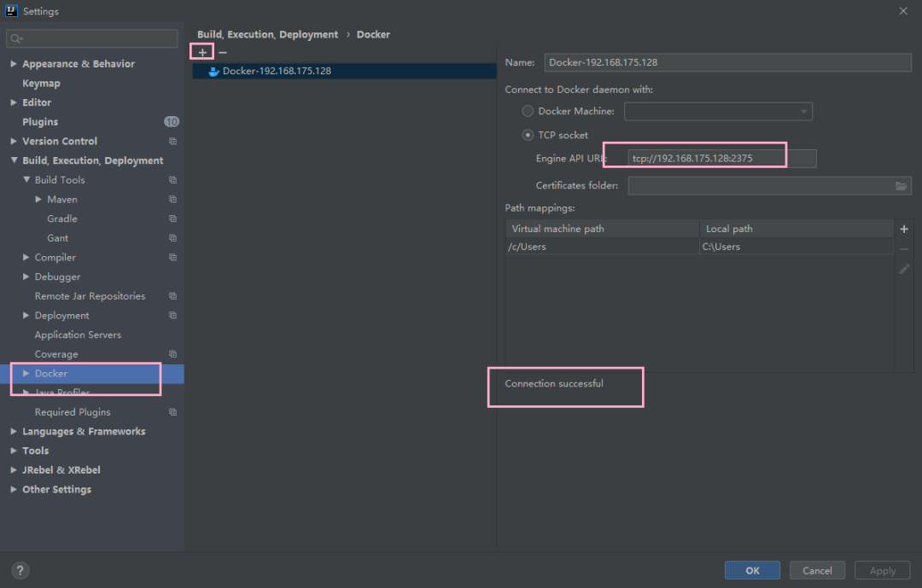
Task: Click the search magnifier icon
Action: click(16, 38)
